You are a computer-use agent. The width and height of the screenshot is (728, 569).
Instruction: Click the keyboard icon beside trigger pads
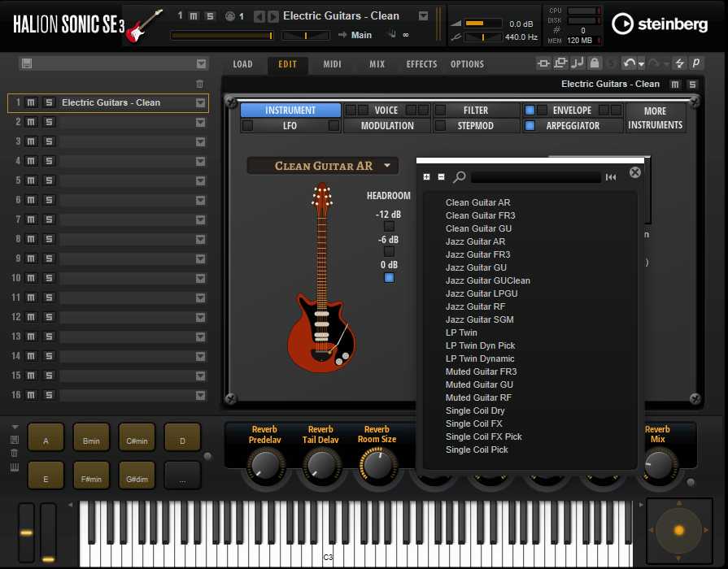click(15, 467)
